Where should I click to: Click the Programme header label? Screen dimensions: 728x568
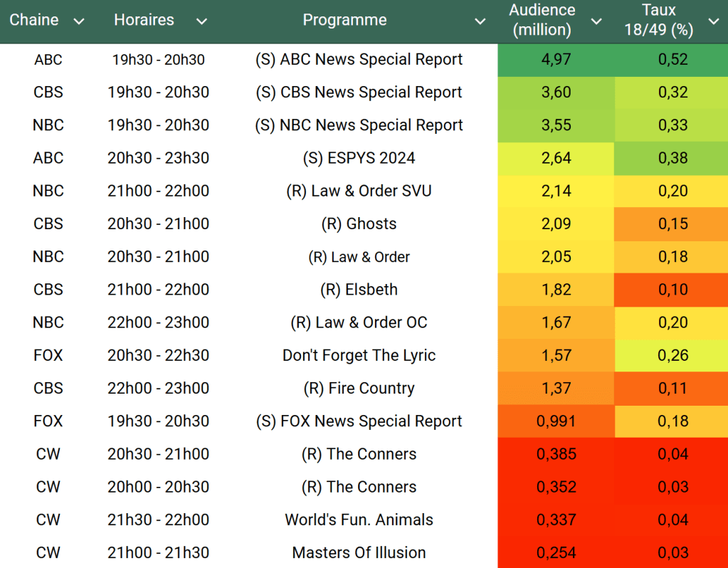(344, 20)
